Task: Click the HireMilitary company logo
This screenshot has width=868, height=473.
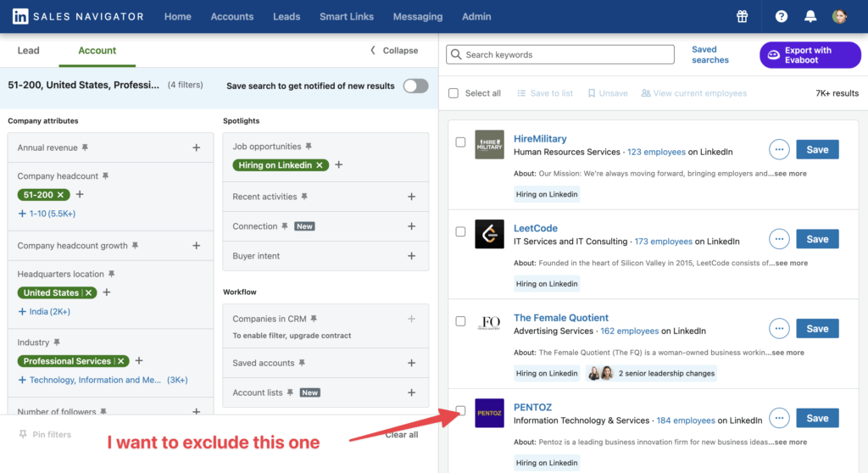Action: click(489, 145)
